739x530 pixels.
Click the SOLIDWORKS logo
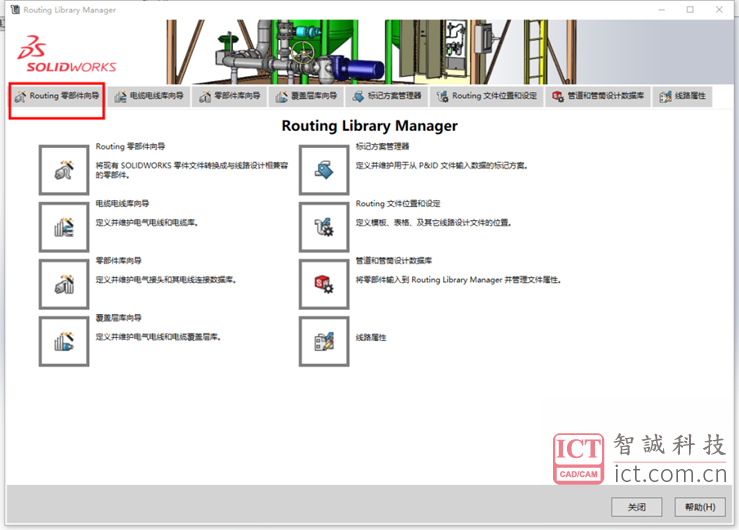[66, 55]
